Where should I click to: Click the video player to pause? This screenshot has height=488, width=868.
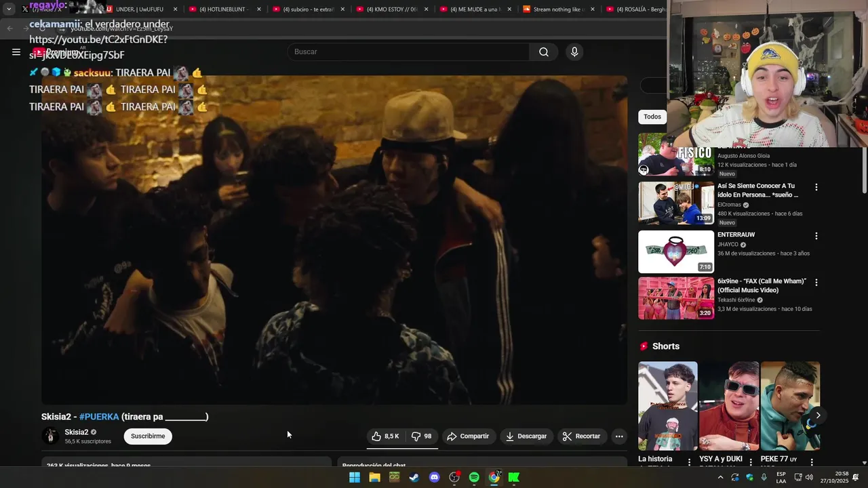[334, 240]
